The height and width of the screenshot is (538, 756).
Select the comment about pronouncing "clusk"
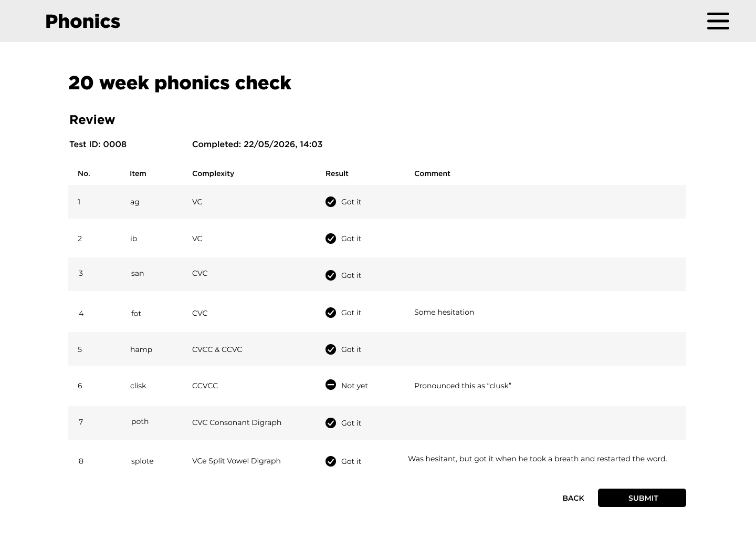tap(463, 386)
